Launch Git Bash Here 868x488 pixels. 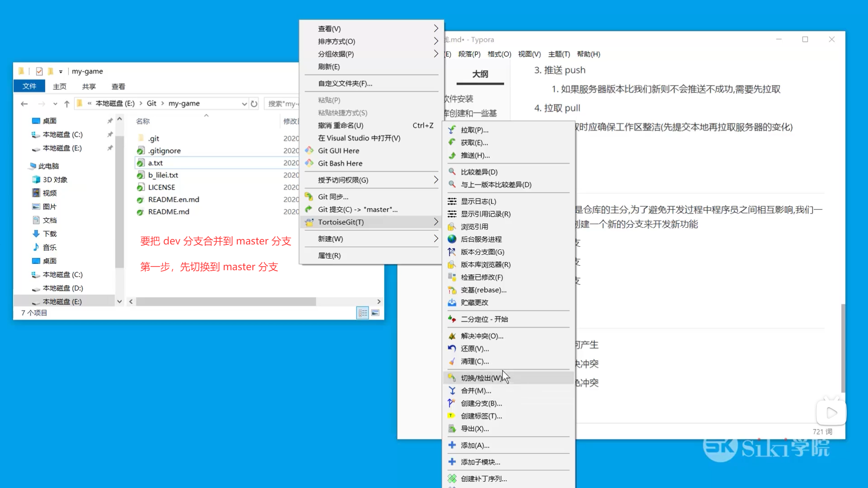point(340,163)
